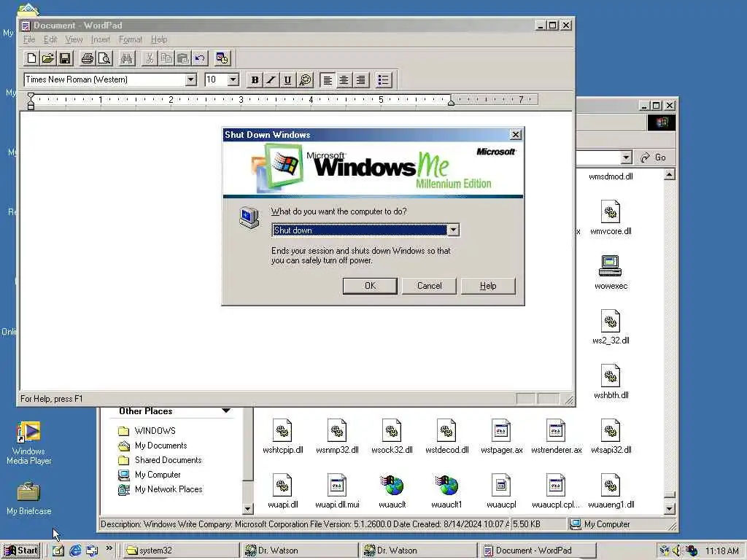747x560 pixels.
Task: Click Help in Shut Down Windows dialog
Action: 488,286
